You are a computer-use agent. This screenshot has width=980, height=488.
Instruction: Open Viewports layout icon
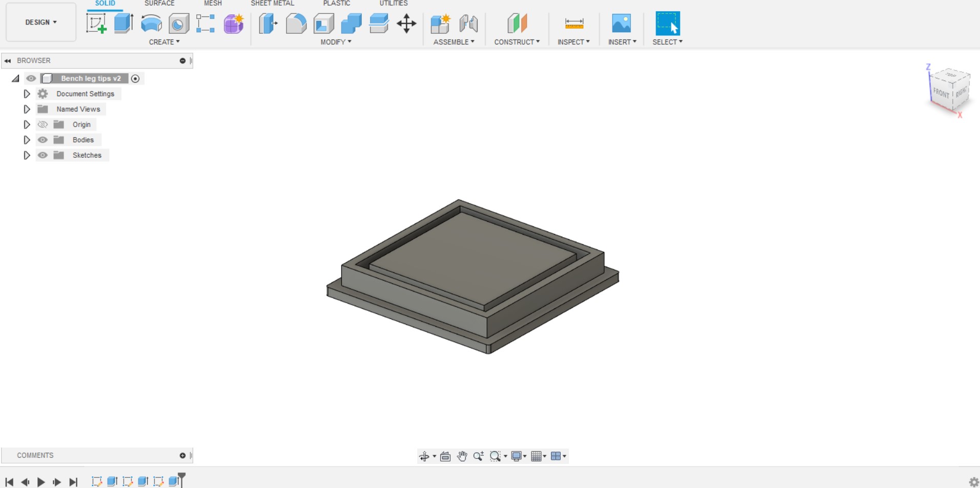556,456
